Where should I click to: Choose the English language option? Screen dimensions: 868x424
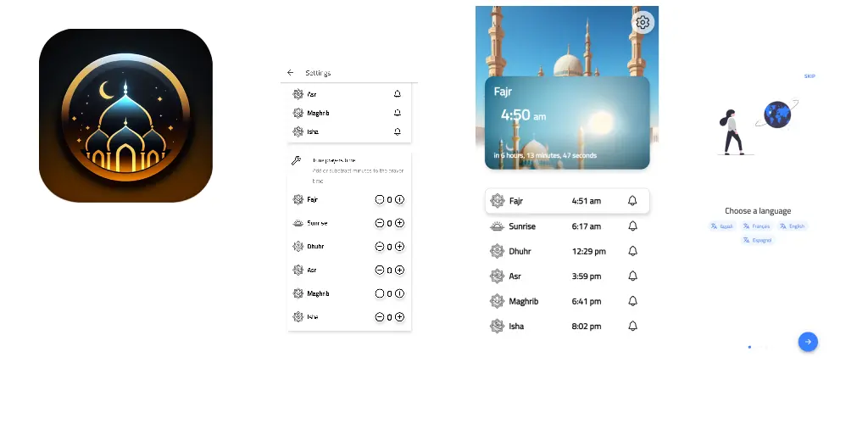[x=793, y=226]
